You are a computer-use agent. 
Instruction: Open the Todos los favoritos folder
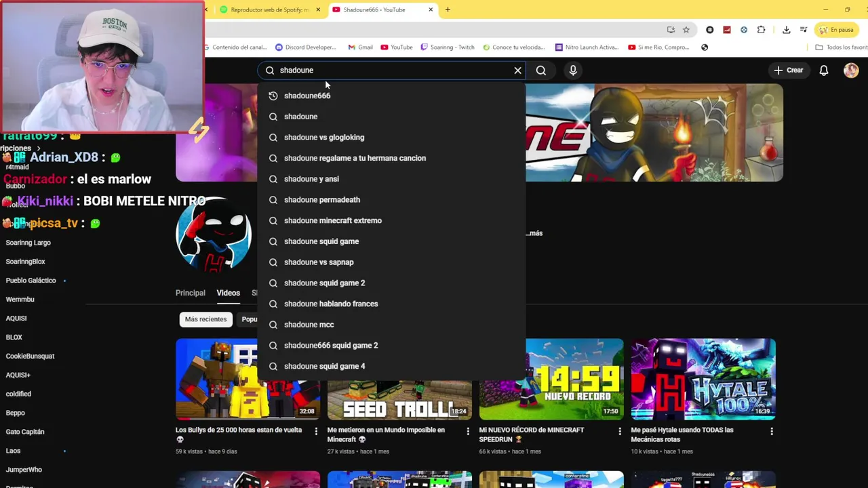(842, 47)
